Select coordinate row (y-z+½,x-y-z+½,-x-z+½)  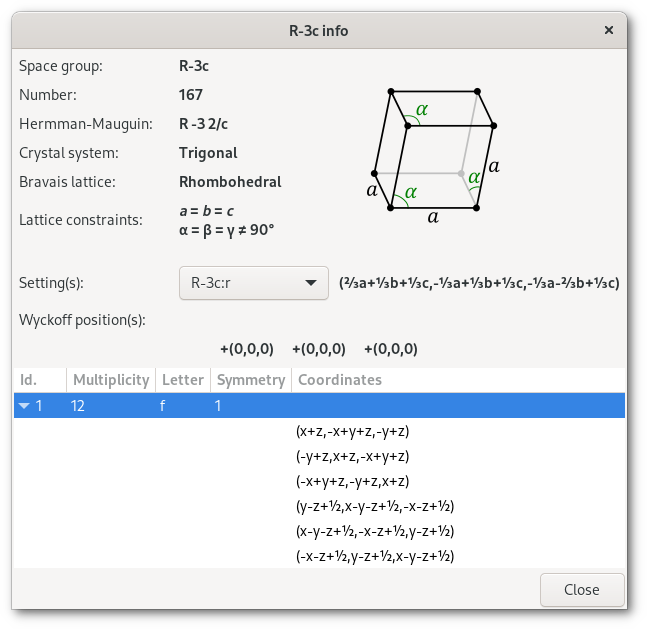[x=375, y=506]
